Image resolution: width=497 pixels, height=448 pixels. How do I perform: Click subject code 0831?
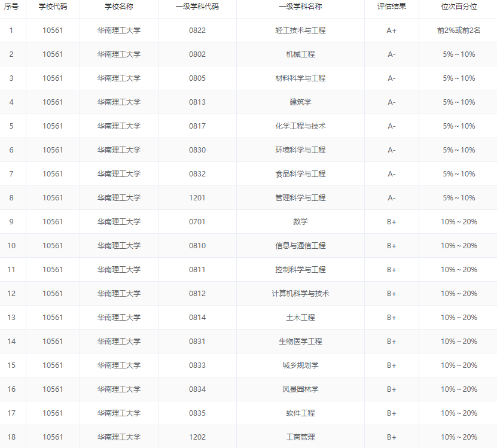click(197, 342)
